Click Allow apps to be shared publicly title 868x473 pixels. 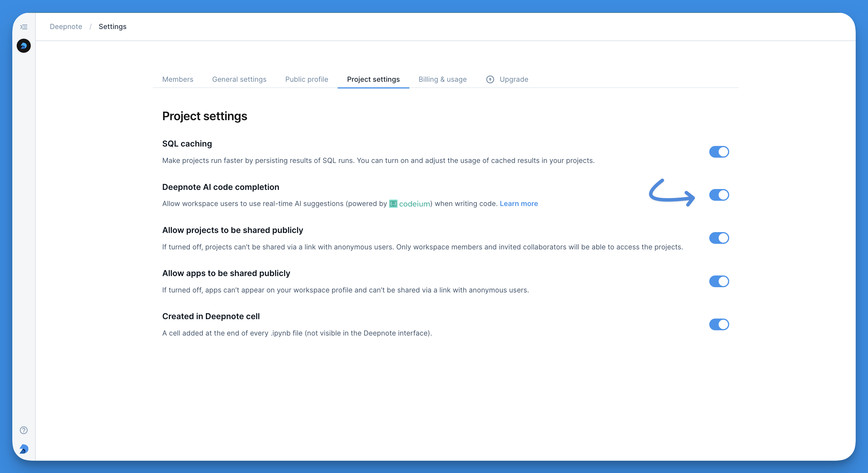tap(226, 273)
